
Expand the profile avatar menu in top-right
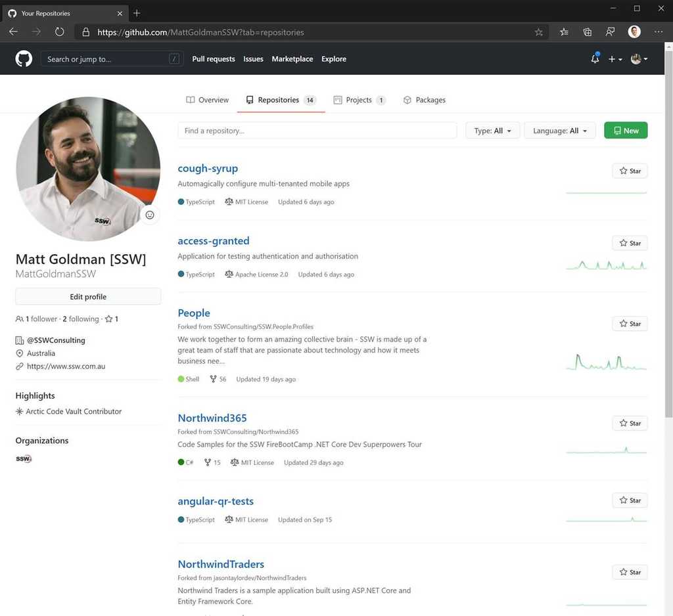pyautogui.click(x=637, y=59)
